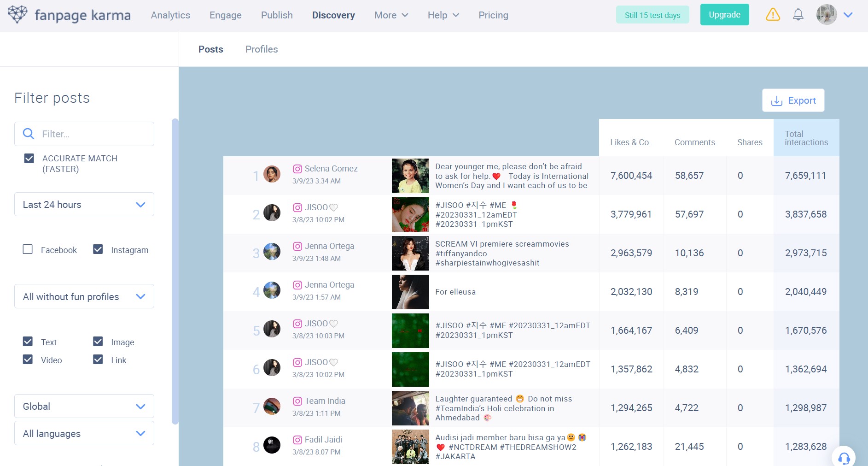Click the Still 15 test days badge
This screenshot has width=868, height=466.
pyautogui.click(x=652, y=15)
